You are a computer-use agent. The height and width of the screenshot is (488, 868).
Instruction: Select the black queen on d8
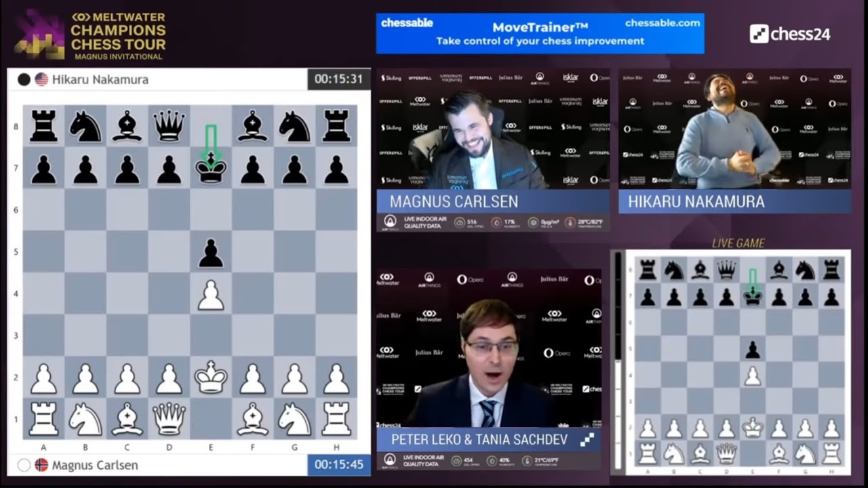point(169,127)
